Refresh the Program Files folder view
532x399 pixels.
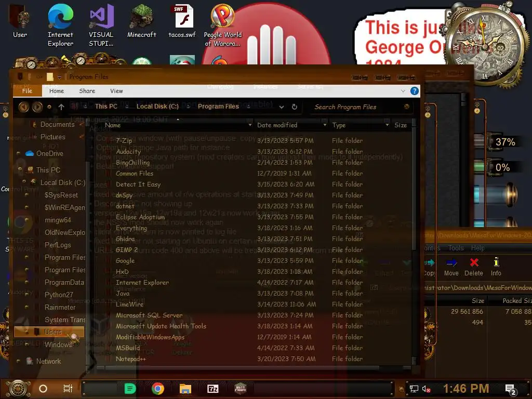[295, 107]
